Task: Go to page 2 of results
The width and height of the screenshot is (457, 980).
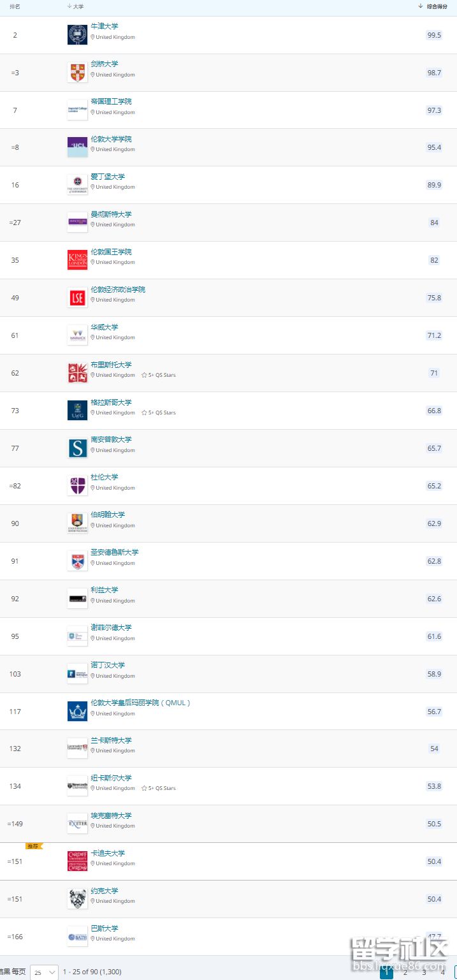Action: pyautogui.click(x=405, y=972)
